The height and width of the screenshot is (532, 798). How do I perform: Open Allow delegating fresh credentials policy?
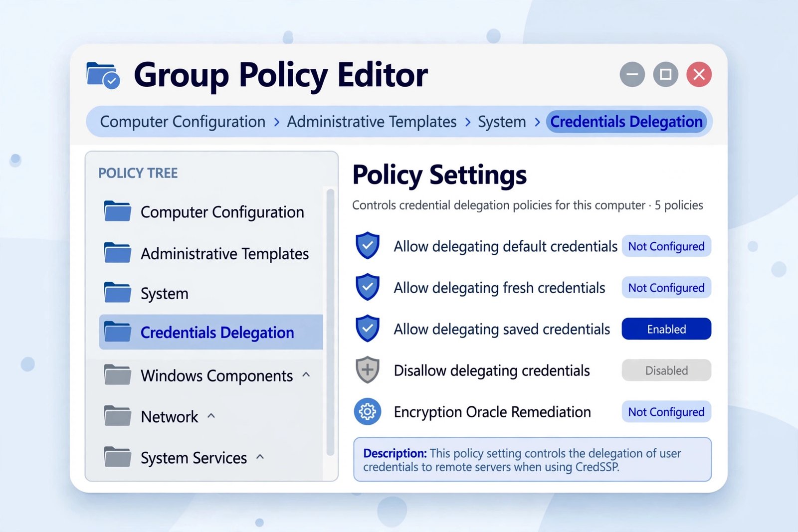coord(499,288)
